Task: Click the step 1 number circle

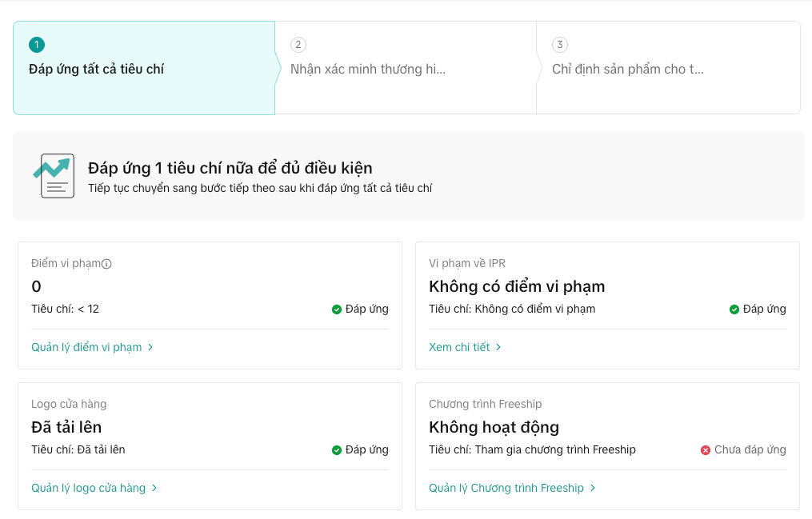Action: point(36,45)
